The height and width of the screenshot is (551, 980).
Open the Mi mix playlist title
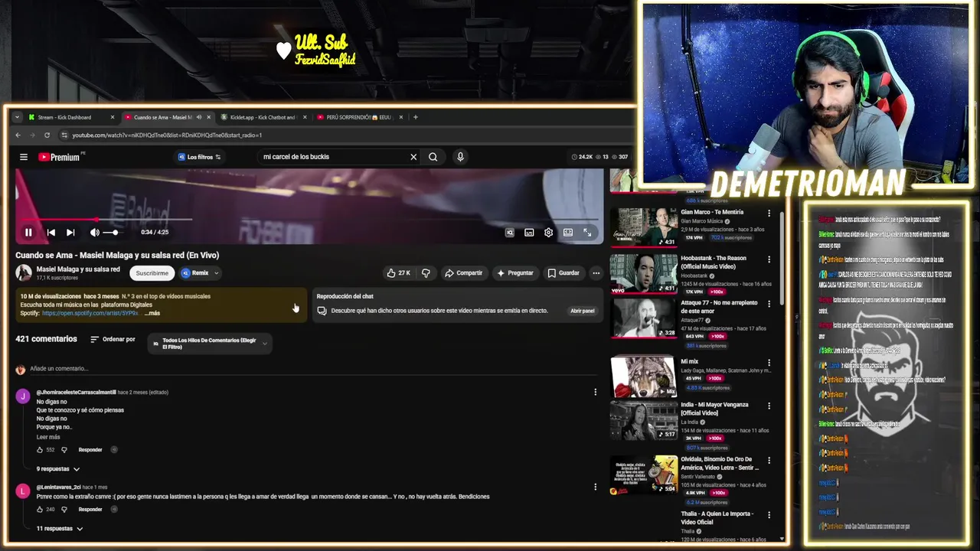tap(689, 361)
